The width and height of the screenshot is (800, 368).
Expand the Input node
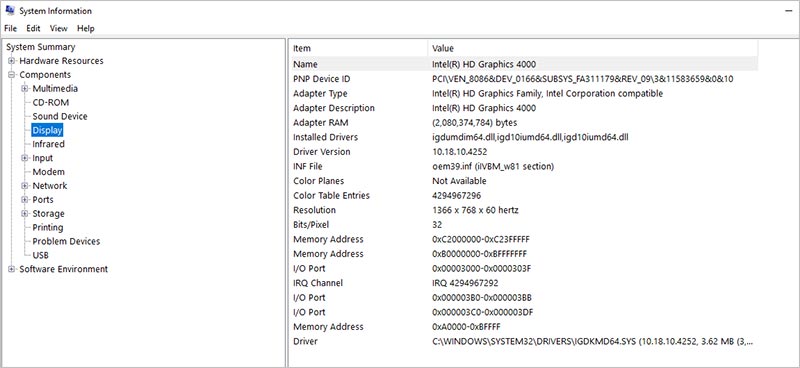(x=24, y=158)
